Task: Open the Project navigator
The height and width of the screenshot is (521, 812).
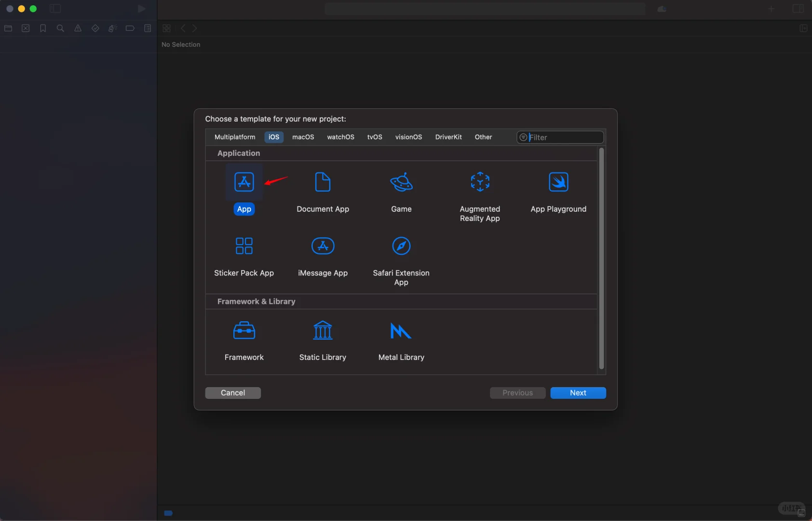Action: coord(8,28)
